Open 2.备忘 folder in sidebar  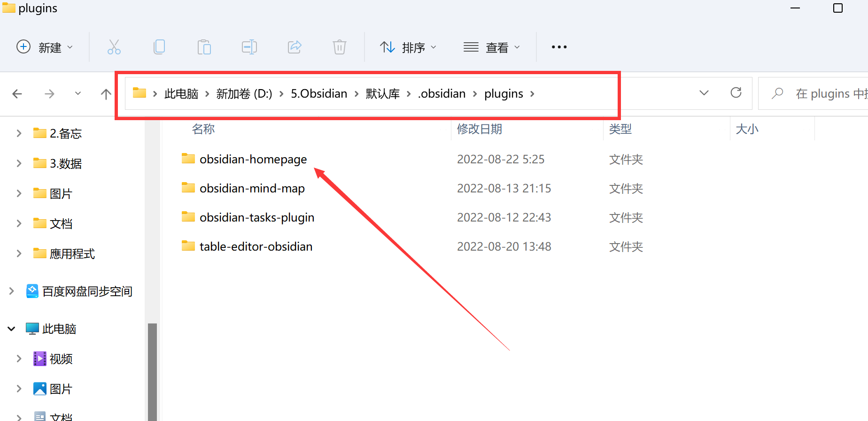coord(66,134)
